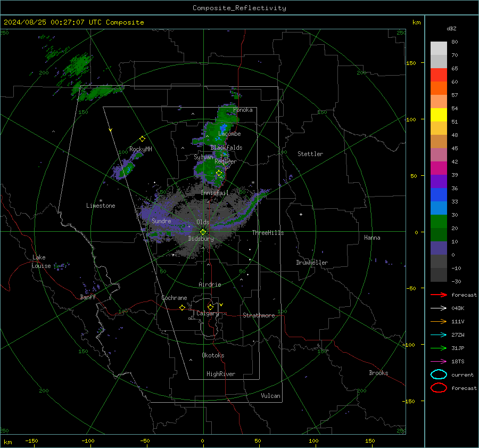Click the HighRiver label

click(221, 374)
